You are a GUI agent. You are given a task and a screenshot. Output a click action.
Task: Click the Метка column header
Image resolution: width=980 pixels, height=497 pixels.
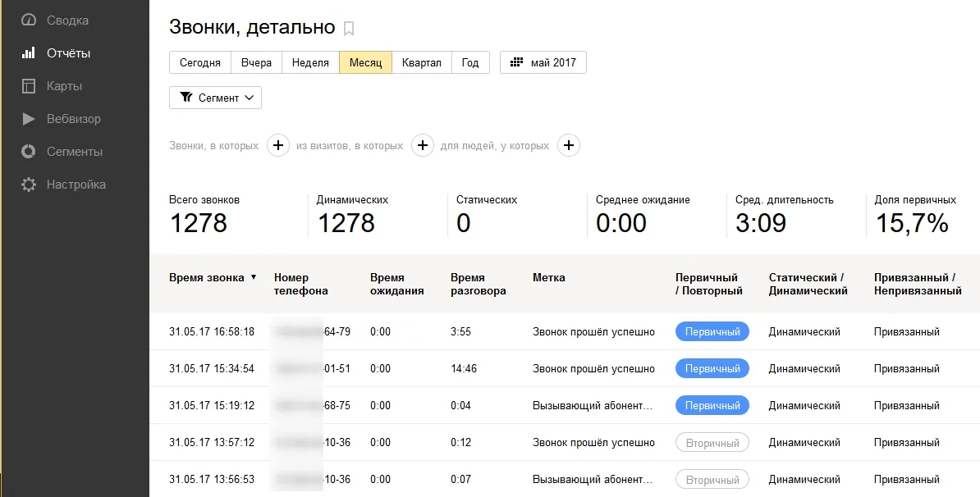pyautogui.click(x=549, y=278)
